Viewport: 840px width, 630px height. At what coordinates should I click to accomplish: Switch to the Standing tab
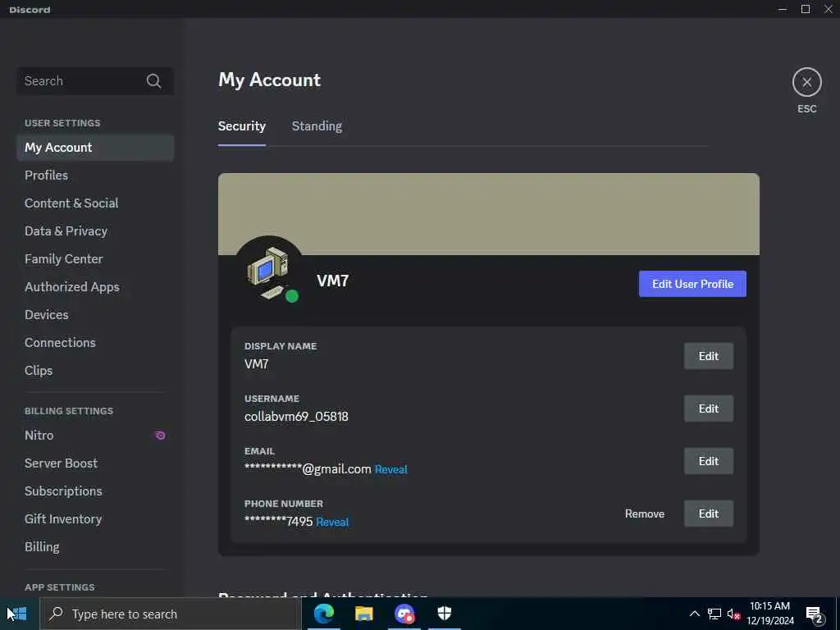317,126
